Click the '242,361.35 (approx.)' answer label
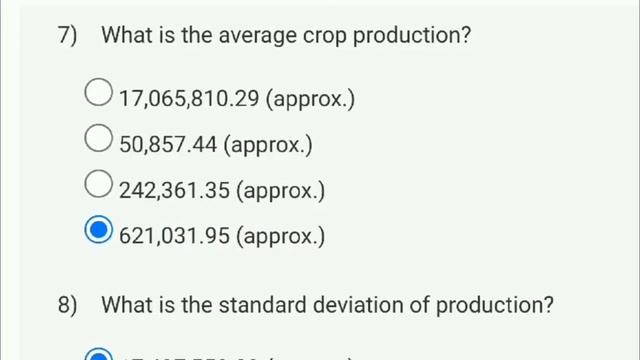This screenshot has width=640, height=360. 222,191
